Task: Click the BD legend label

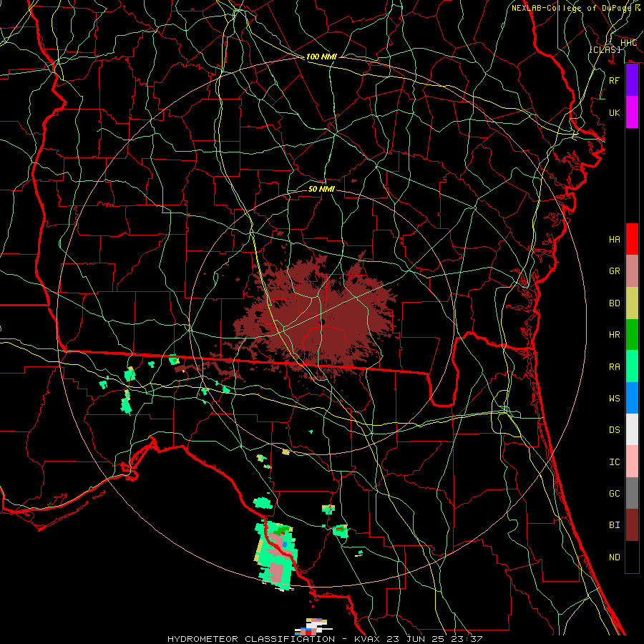Action: click(615, 303)
